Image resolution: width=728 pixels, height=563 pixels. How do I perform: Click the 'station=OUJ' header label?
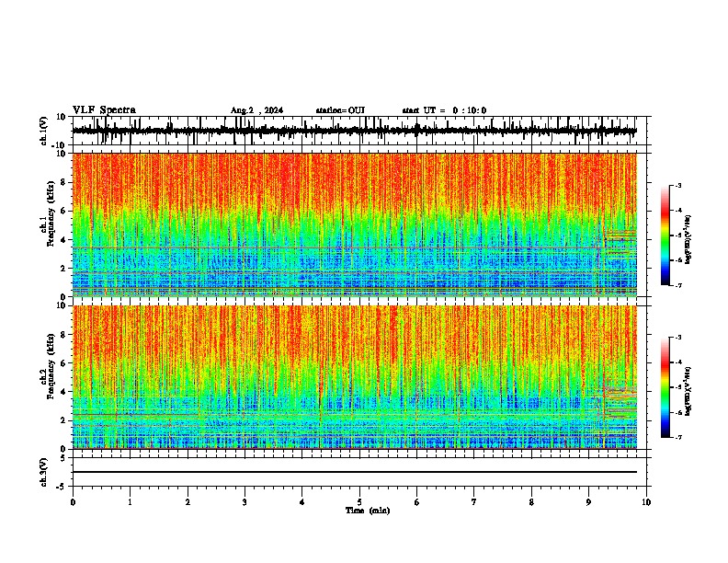340,110
